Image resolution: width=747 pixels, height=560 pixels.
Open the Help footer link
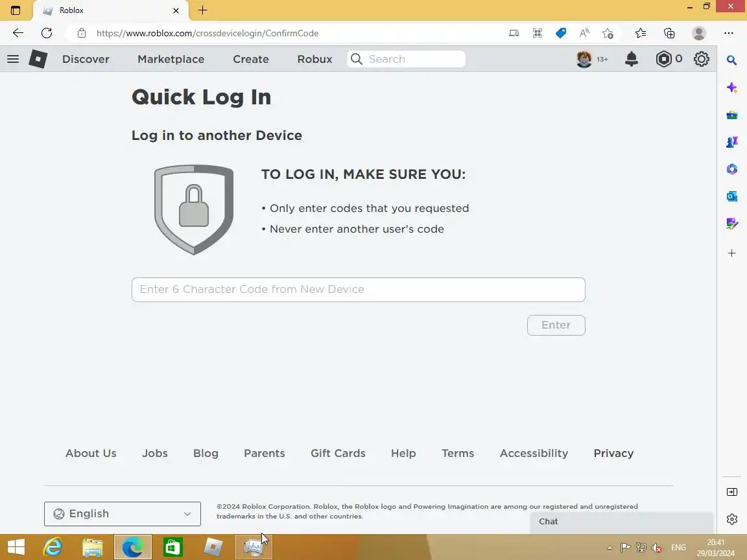coord(403,453)
